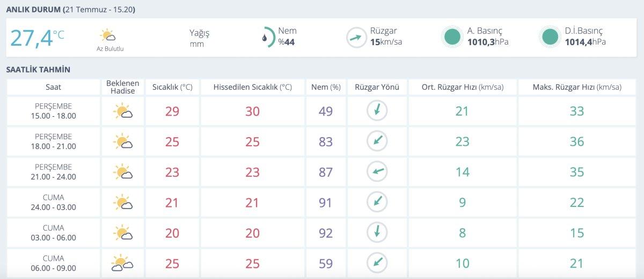The width and height of the screenshot is (644, 279).
Task: Click the average wind speed value 23
Action: 462,142
